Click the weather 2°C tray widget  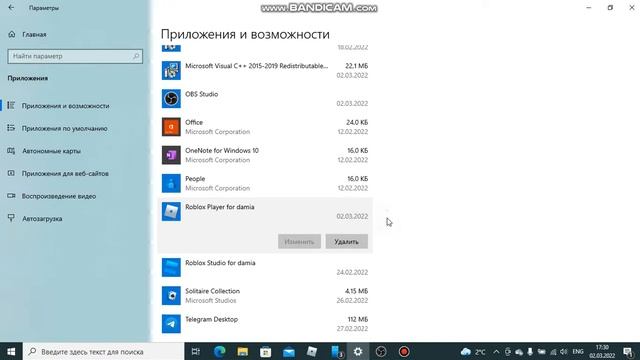tap(473, 351)
